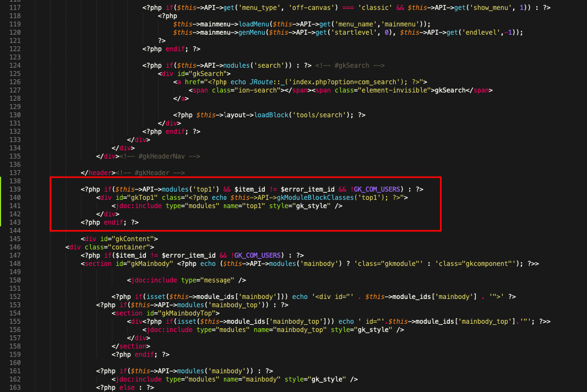587x392 pixels.
Task: Click the 'class="gkcomponent"' string
Action: tap(476, 264)
